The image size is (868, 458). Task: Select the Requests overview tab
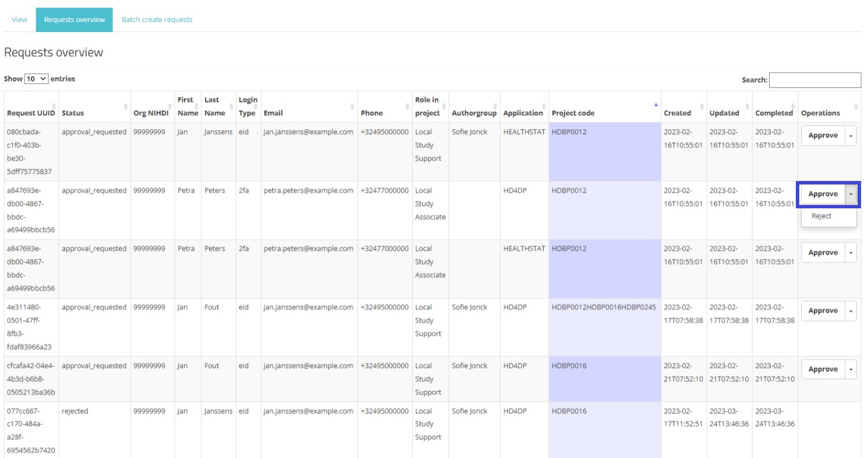coord(74,20)
